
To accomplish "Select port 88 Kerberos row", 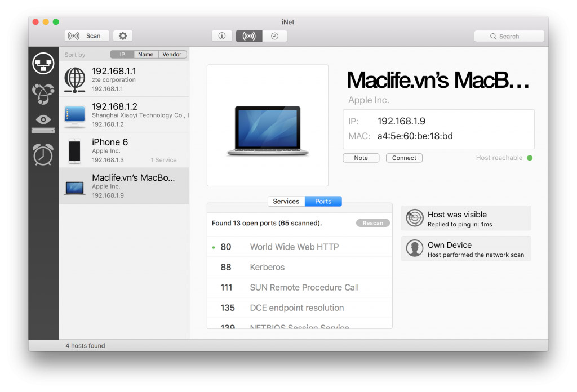I will 300,267.
